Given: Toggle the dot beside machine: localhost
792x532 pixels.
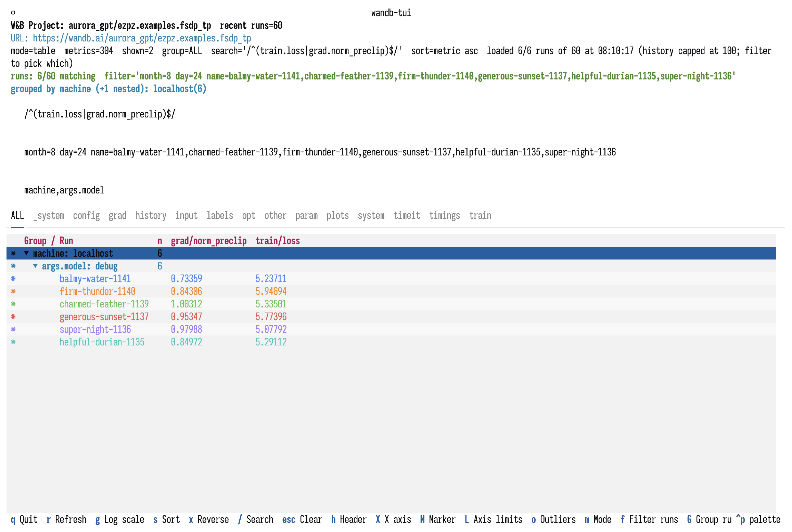Looking at the screenshot, I should (x=13, y=253).
